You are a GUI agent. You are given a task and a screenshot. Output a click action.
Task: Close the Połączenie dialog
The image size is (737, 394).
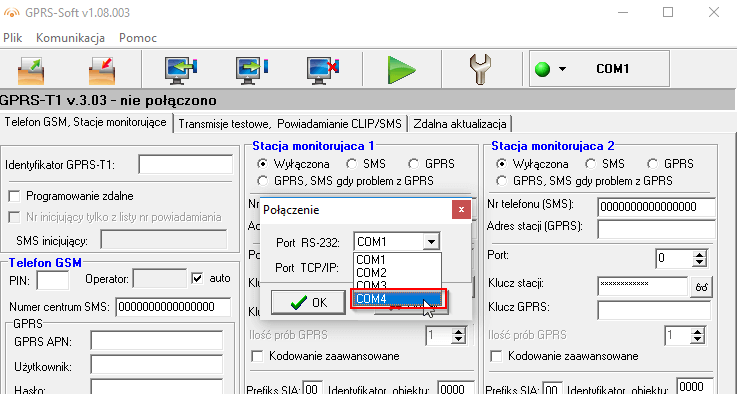pos(461,210)
